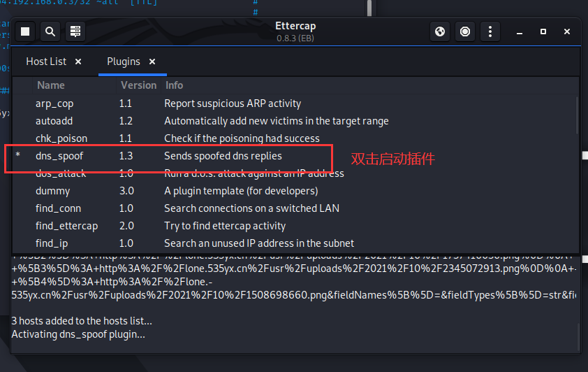Click 'A plugin template (for developers)' text
This screenshot has width=588, height=372.
pyautogui.click(x=241, y=191)
